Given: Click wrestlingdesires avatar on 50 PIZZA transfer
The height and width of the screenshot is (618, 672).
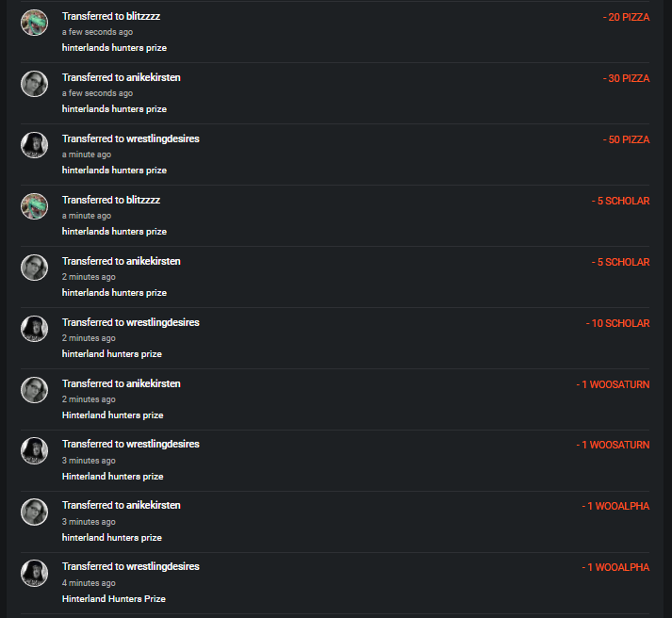Looking at the screenshot, I should click(x=34, y=145).
